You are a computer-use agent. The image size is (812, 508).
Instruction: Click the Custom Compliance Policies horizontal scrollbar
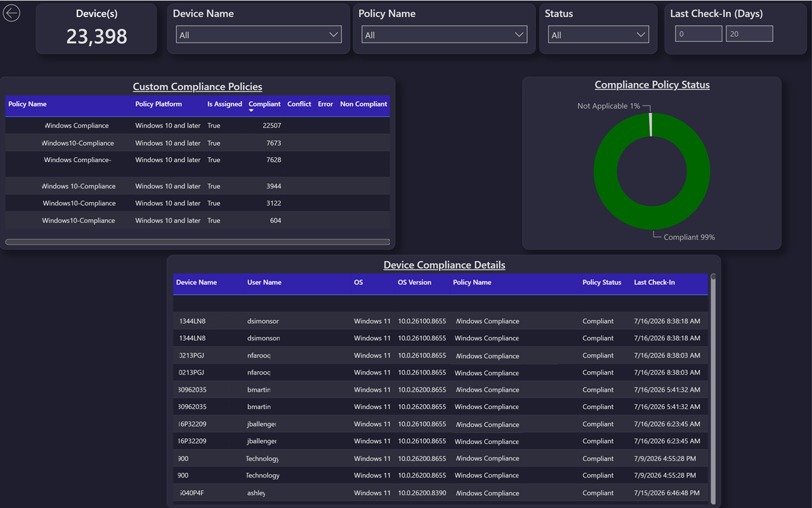pyautogui.click(x=197, y=242)
